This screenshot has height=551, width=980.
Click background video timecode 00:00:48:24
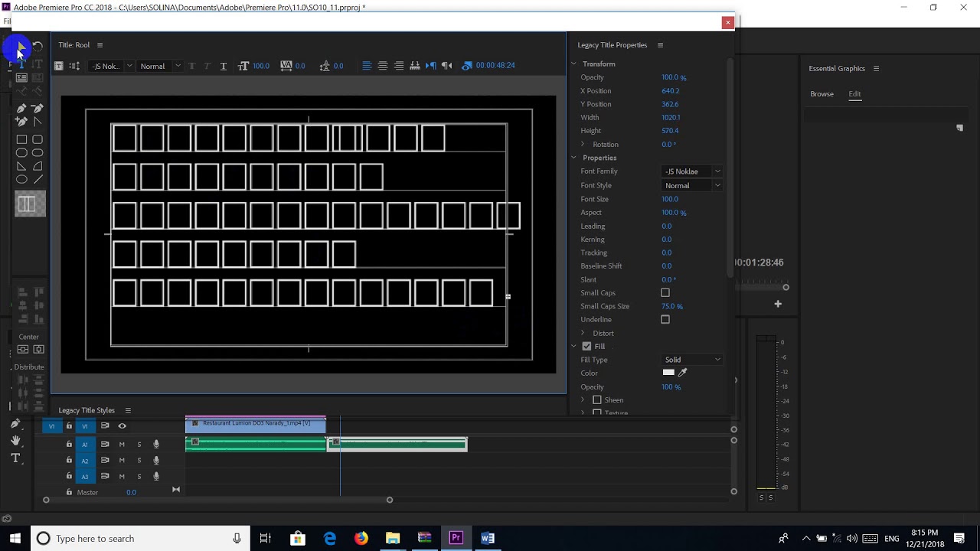(495, 66)
